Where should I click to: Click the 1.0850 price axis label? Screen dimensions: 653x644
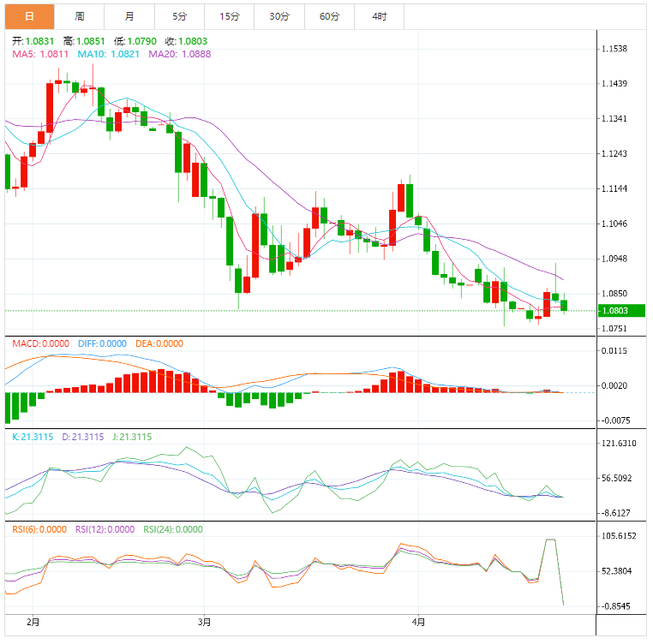coord(614,294)
